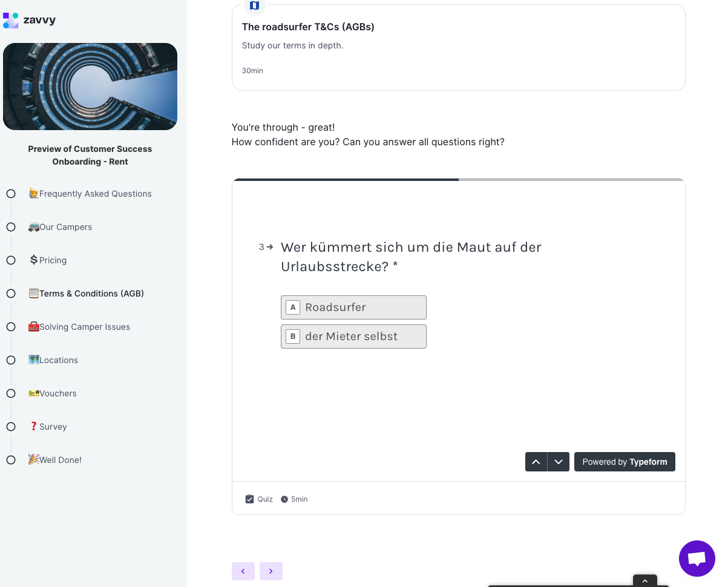Click the up chevron in the Typeform navigation
The image size is (728, 587).
536,461
